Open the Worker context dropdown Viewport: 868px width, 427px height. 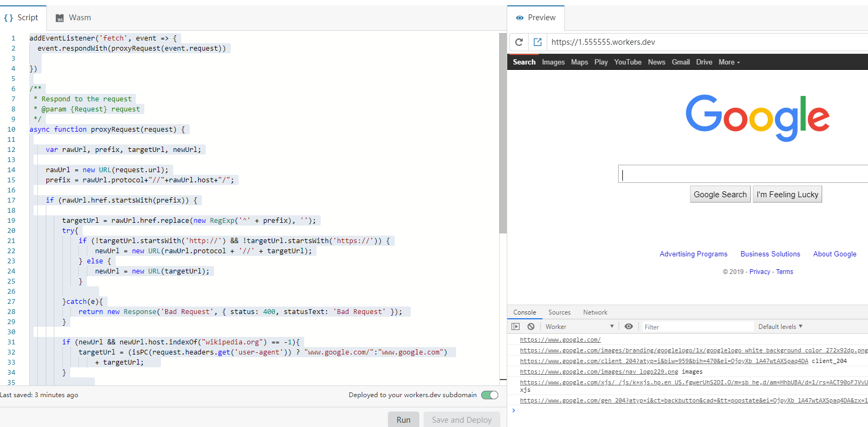point(579,327)
